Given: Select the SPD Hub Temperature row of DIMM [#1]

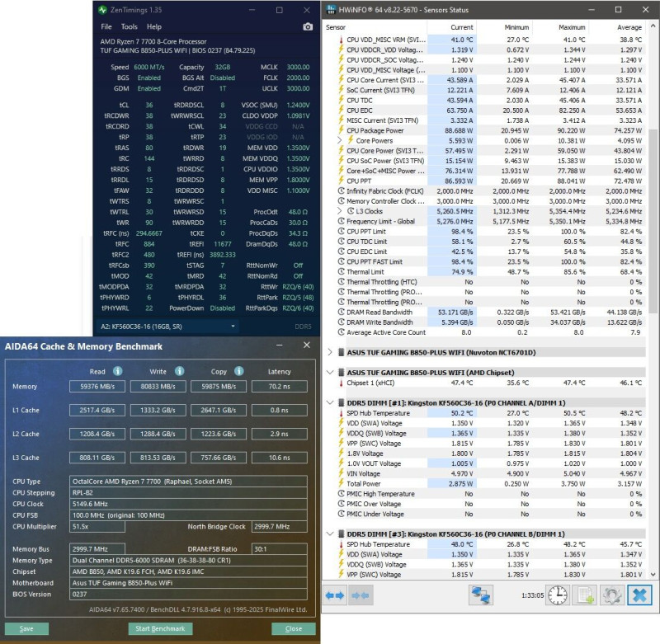Looking at the screenshot, I should 491,413.
